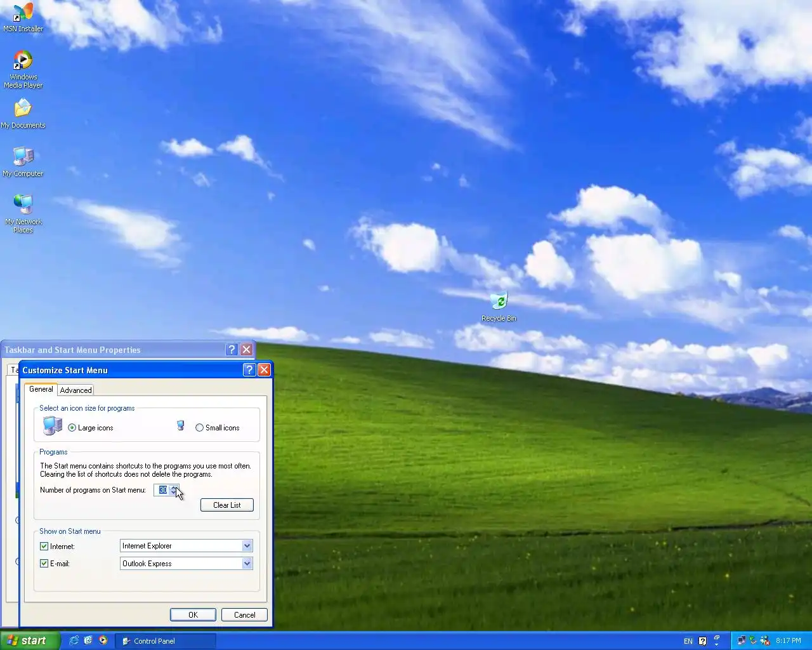Click the number of programs input field

point(162,490)
